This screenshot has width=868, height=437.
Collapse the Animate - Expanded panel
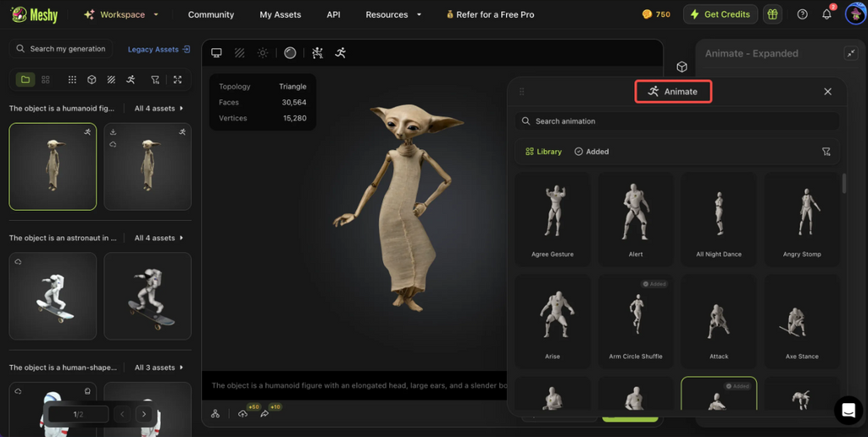[850, 53]
